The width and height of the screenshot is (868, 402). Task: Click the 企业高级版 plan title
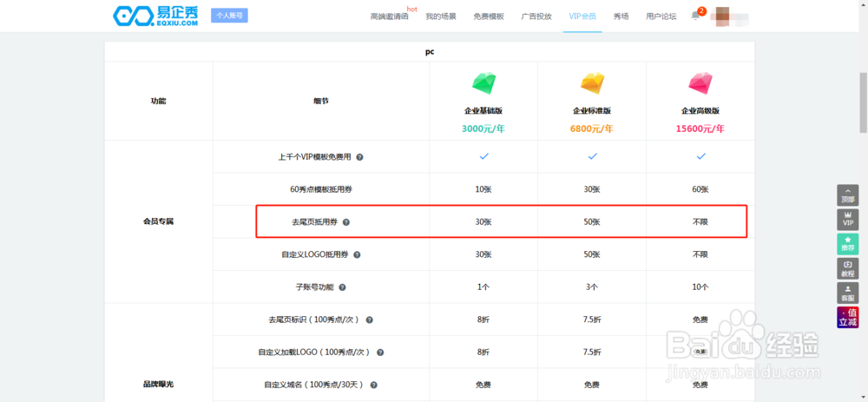[700, 111]
